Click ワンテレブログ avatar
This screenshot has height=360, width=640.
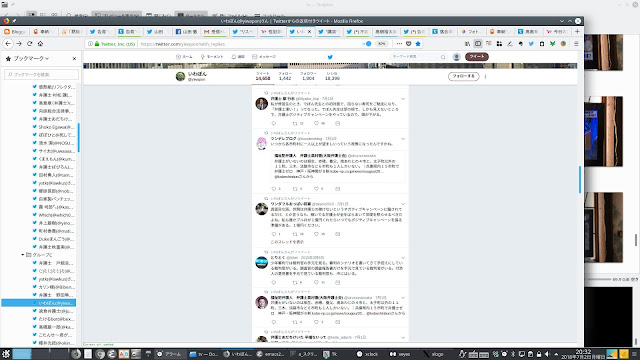coord(262,143)
